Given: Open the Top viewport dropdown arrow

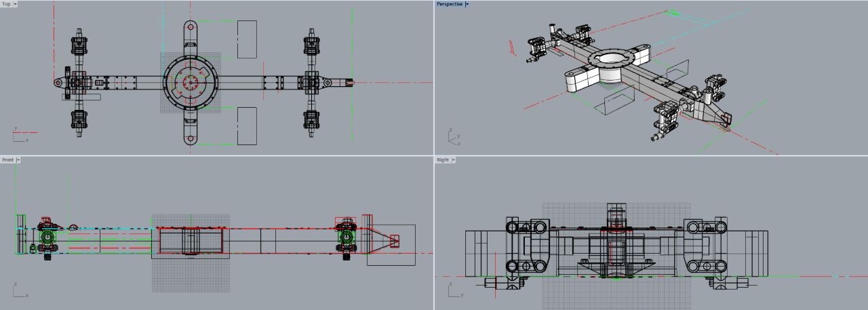Looking at the screenshot, I should click(x=15, y=4).
